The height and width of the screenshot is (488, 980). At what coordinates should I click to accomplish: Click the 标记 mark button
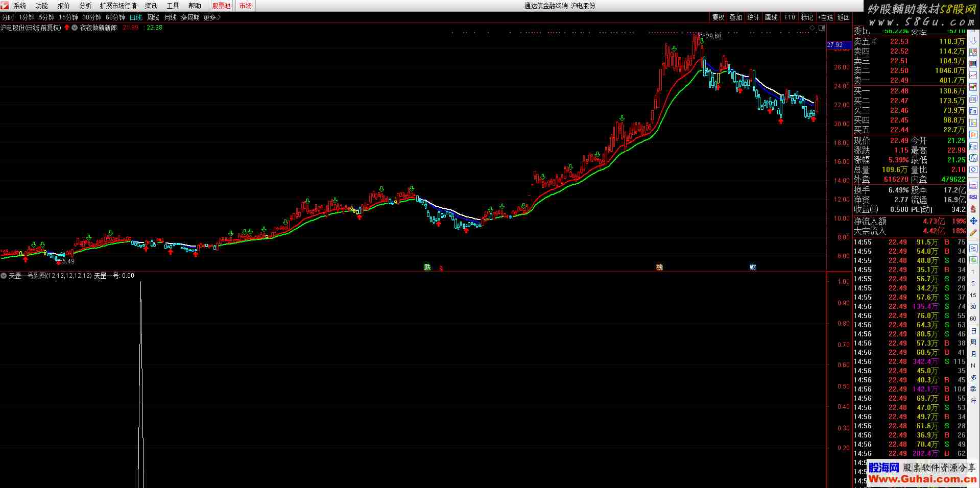click(807, 17)
